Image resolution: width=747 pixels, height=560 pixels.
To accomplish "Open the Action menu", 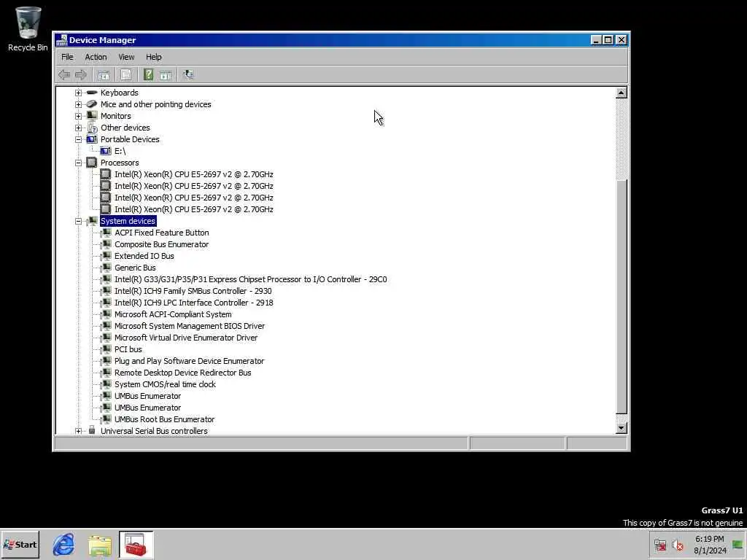I will click(96, 57).
